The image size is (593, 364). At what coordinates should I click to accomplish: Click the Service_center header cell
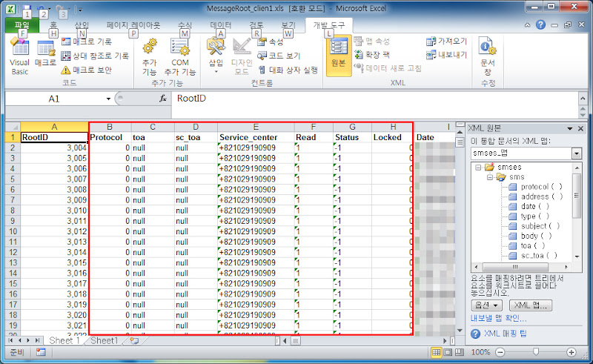coord(256,137)
